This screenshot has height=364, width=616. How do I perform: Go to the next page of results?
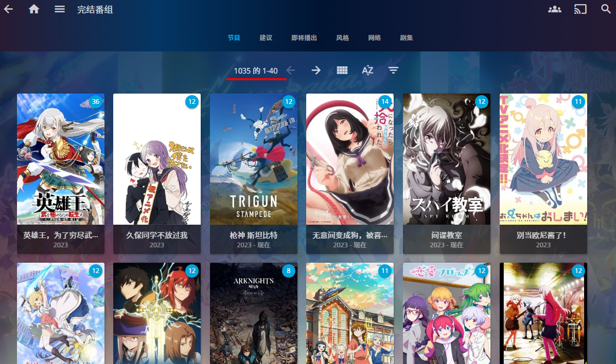pyautogui.click(x=316, y=70)
